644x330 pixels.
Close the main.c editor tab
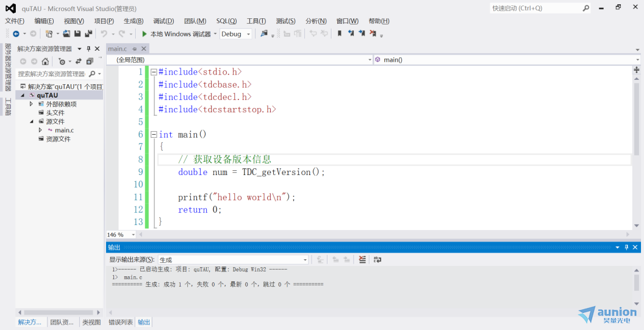pos(144,49)
